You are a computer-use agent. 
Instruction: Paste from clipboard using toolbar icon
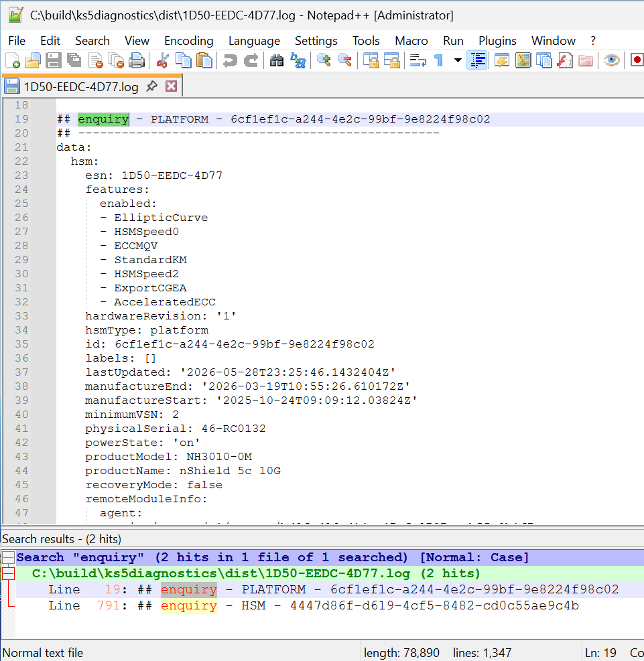[x=204, y=61]
